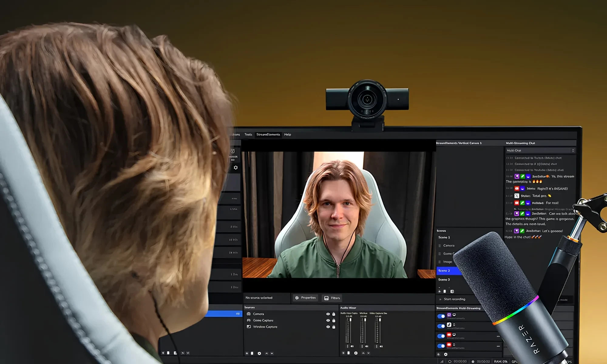This screenshot has width=607, height=364.
Task: Select Scene 3 in the Scenes list
Action: (444, 280)
